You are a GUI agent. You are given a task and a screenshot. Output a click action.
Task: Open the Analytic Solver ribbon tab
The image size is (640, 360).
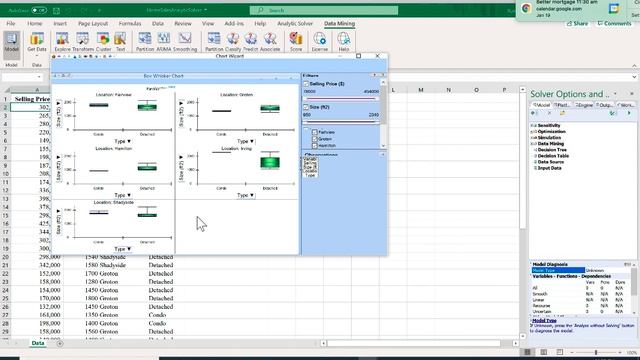[295, 24]
